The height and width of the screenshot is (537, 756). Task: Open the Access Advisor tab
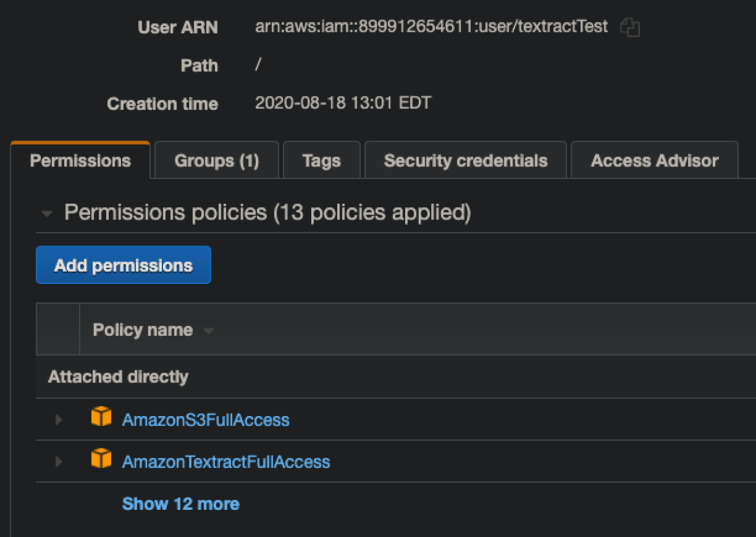(x=654, y=161)
